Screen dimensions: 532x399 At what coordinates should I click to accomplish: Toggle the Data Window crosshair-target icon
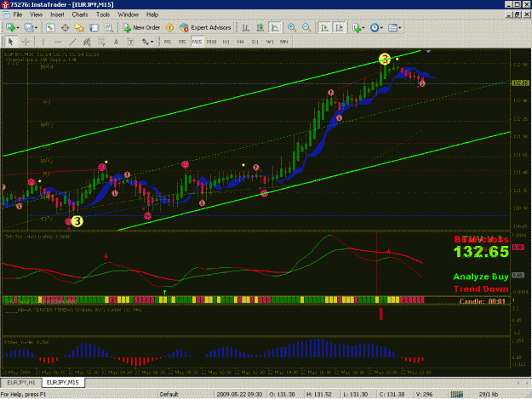pos(65,28)
